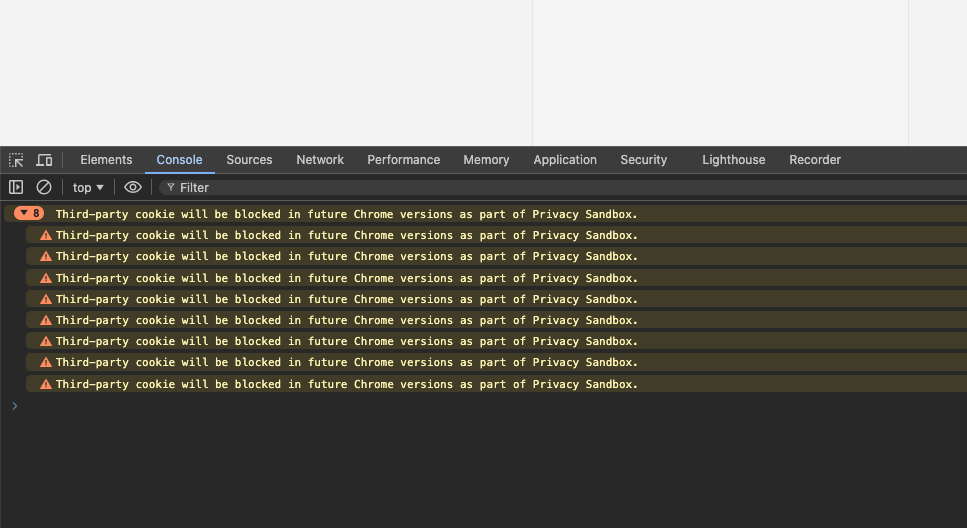The image size is (967, 528).
Task: Collapse the grouped 8 warnings badge
Action: click(x=29, y=214)
